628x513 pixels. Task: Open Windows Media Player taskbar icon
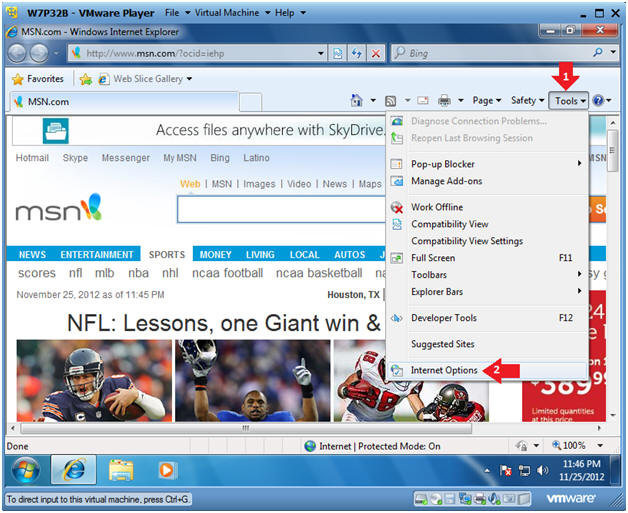coord(166,470)
